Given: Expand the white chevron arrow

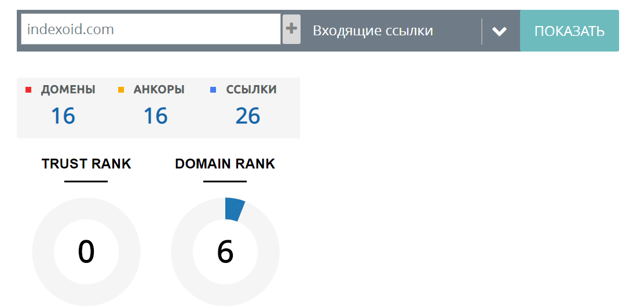Looking at the screenshot, I should click(499, 31).
